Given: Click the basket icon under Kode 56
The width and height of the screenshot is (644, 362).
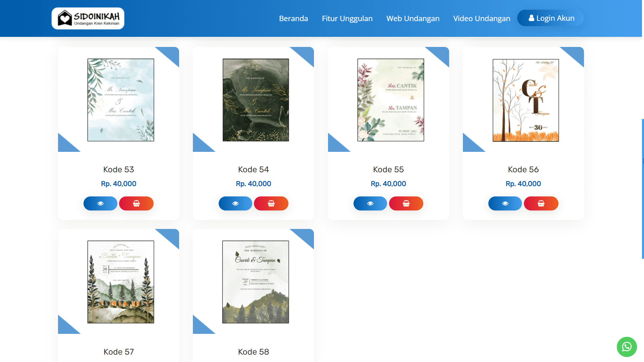Looking at the screenshot, I should coord(541,203).
